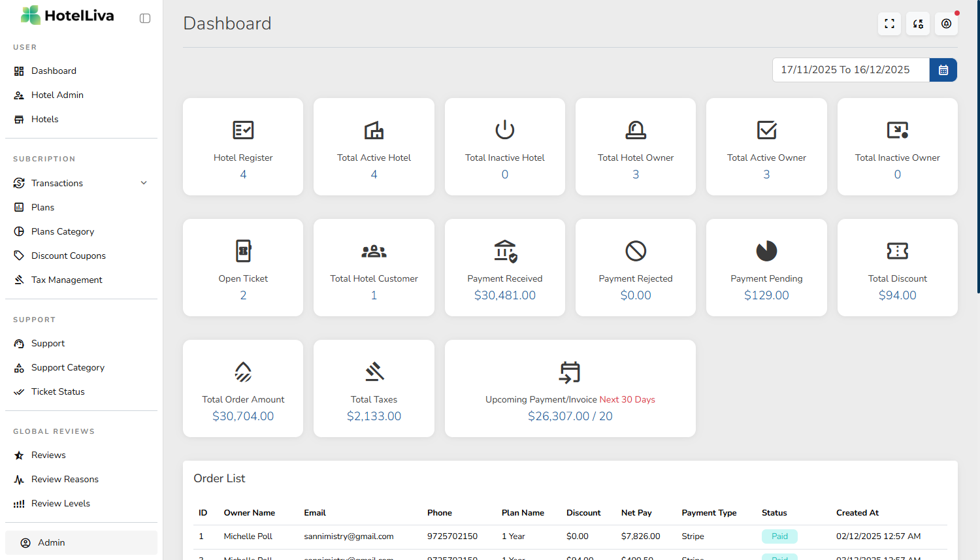Click the Paid status badge for order 1
The width and height of the screenshot is (980, 560).
(779, 536)
